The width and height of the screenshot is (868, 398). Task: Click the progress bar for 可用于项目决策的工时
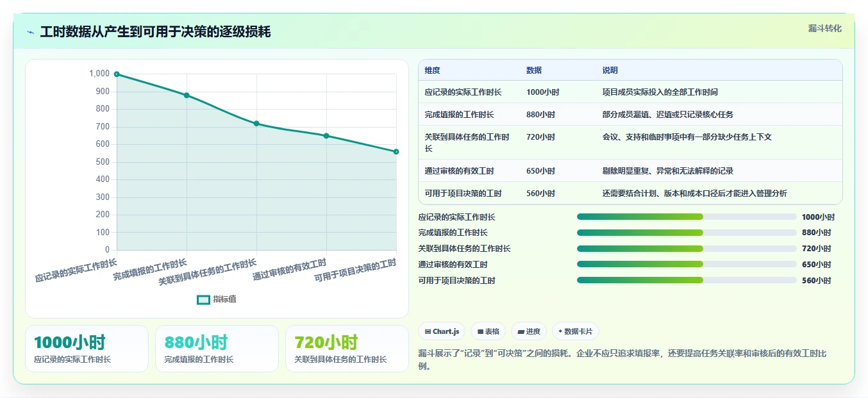coord(687,280)
